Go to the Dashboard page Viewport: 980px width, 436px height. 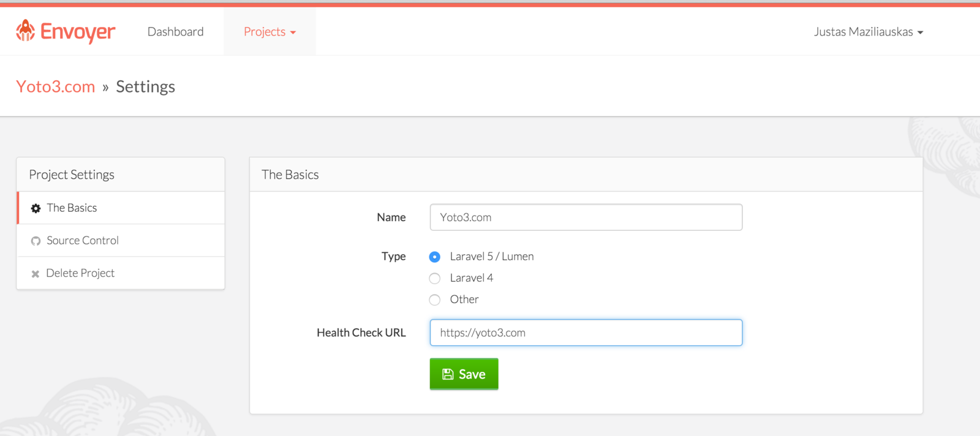pos(176,32)
